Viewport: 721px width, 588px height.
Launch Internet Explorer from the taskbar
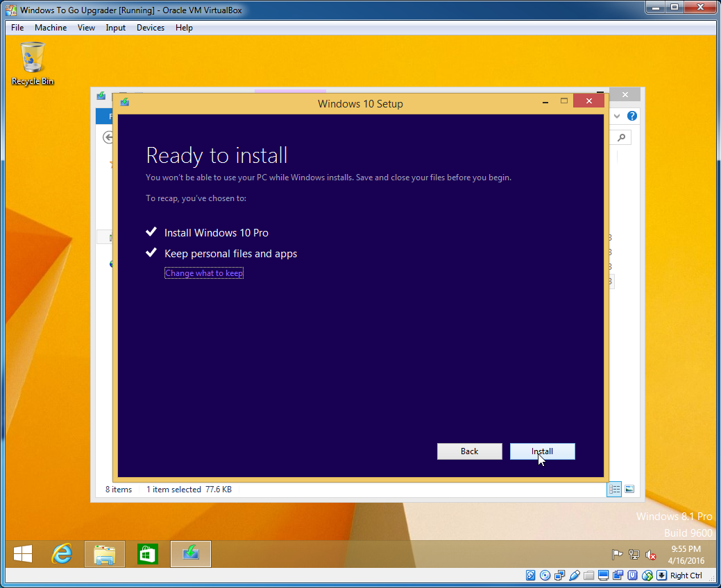[x=62, y=553]
